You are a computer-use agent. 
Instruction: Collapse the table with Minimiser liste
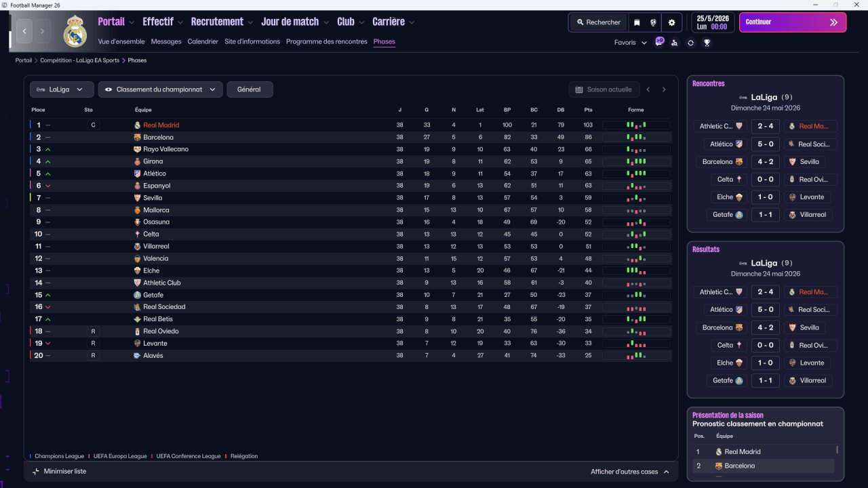pos(59,471)
